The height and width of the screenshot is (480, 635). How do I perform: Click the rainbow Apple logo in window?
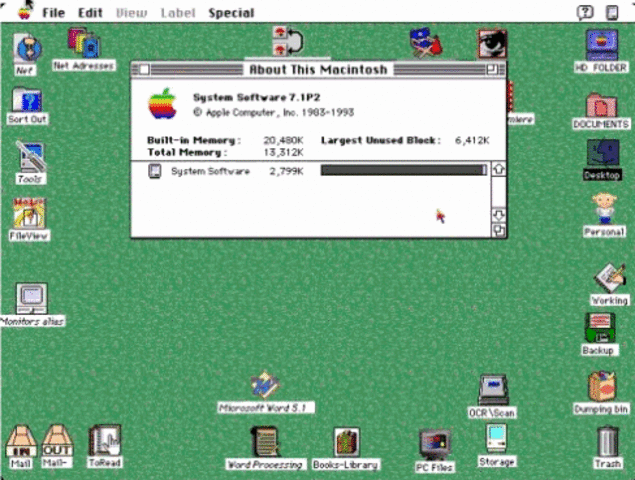tap(162, 104)
